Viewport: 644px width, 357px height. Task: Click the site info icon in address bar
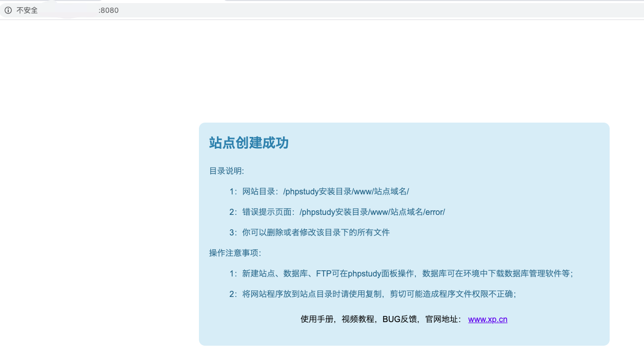pyautogui.click(x=8, y=10)
